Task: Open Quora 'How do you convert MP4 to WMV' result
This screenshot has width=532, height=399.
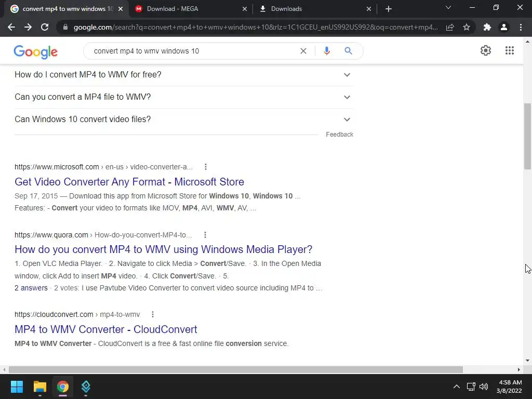Action: pos(163,249)
